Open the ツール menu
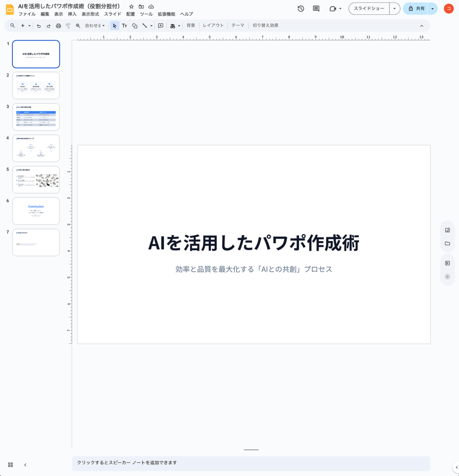The image size is (459, 476). pos(146,14)
